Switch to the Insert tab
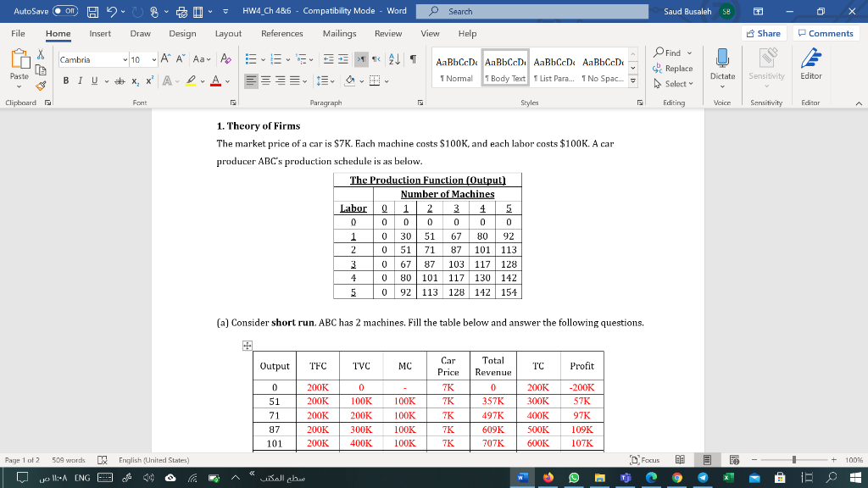 (x=100, y=33)
